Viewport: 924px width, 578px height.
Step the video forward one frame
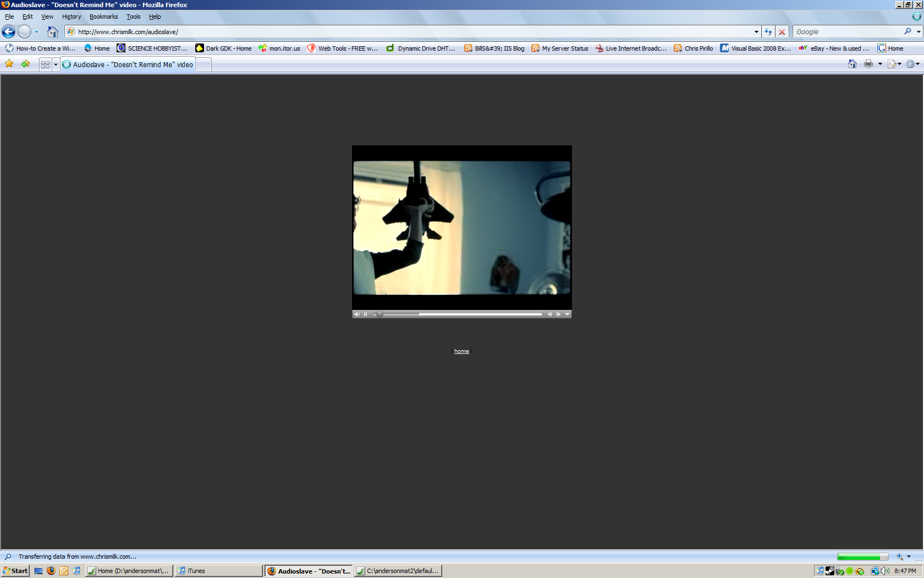click(558, 314)
